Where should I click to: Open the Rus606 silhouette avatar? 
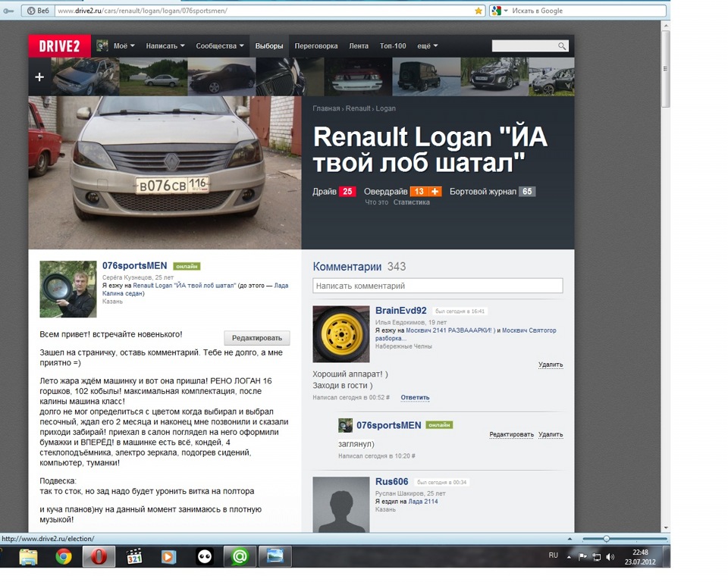[x=340, y=505]
